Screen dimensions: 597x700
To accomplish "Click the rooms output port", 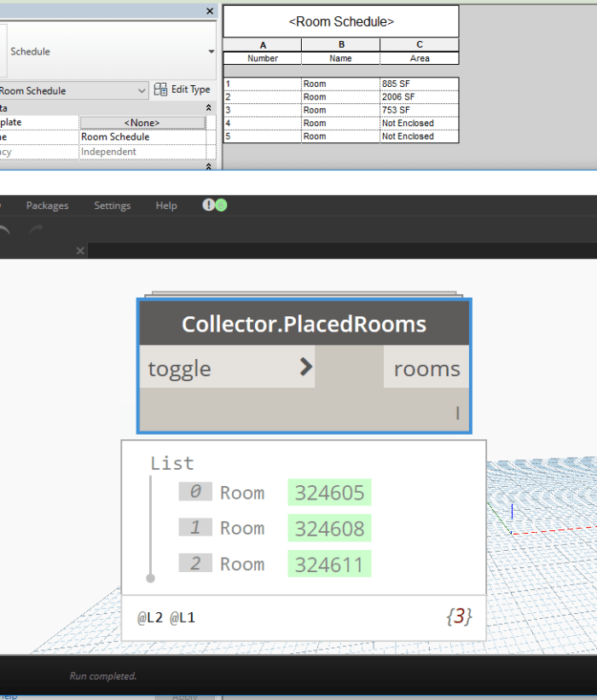I will coord(426,368).
